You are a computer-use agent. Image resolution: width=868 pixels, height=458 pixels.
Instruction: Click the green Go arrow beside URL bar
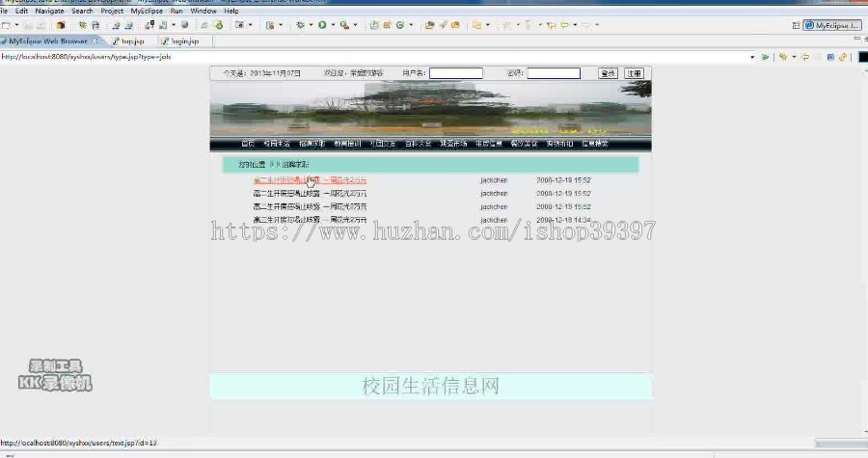pos(765,57)
